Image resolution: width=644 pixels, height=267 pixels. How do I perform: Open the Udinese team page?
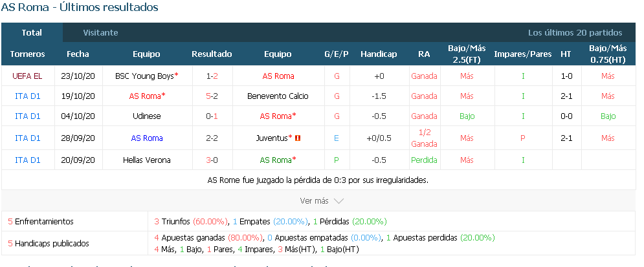147,116
